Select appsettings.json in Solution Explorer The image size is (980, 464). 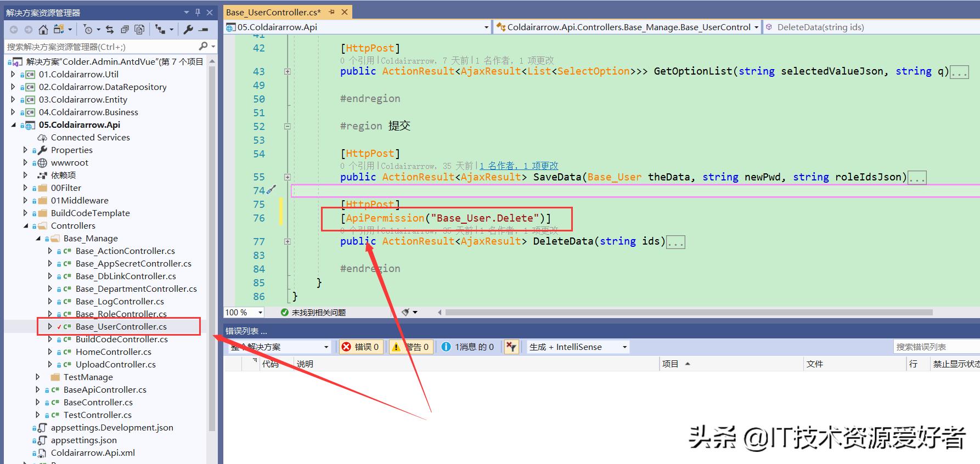(83, 440)
